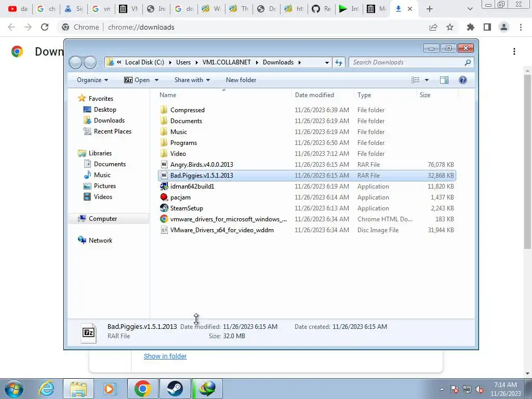This screenshot has width=532, height=399.
Task: Select the VMware_Drivers_x64 disc image icon
Action: (164, 230)
